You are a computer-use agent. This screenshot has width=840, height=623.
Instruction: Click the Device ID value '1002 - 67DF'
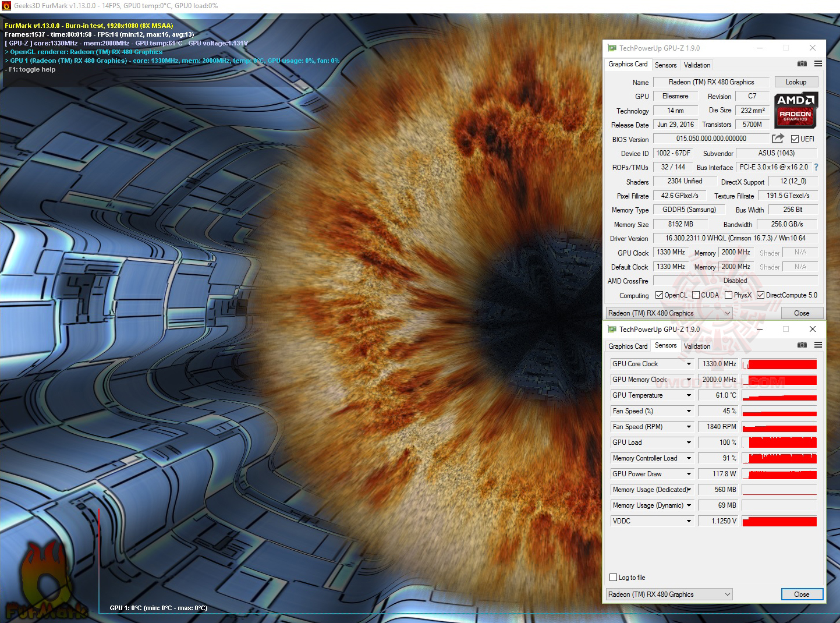[x=673, y=153]
